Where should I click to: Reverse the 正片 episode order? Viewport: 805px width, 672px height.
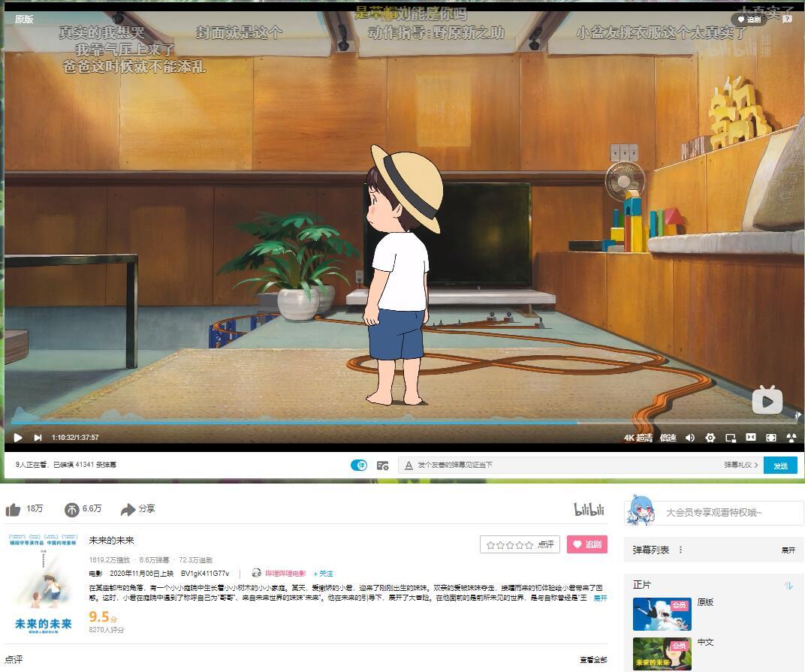click(788, 585)
